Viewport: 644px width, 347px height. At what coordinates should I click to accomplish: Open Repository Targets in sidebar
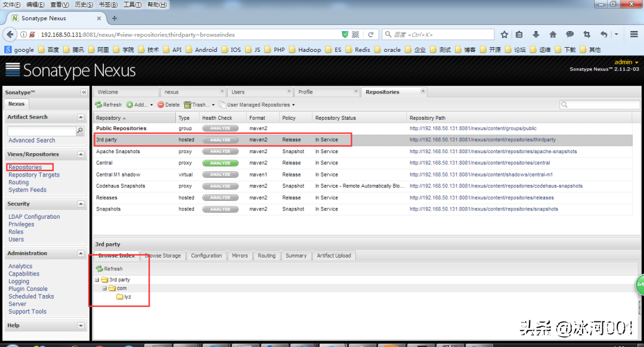click(x=34, y=175)
